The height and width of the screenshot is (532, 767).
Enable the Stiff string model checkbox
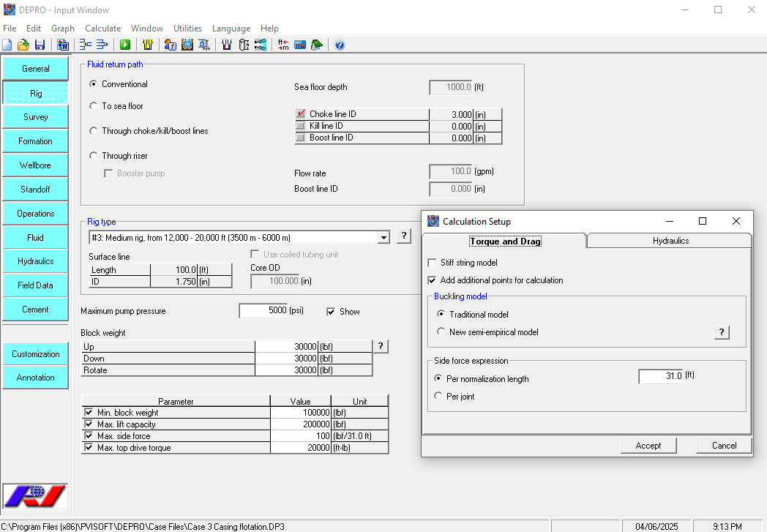(x=431, y=263)
